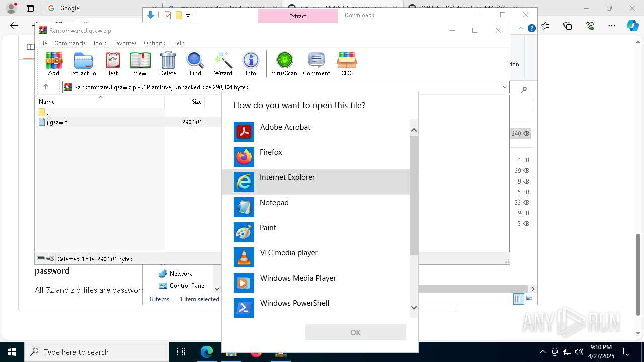Click the Explorer search magnifier

524,89
